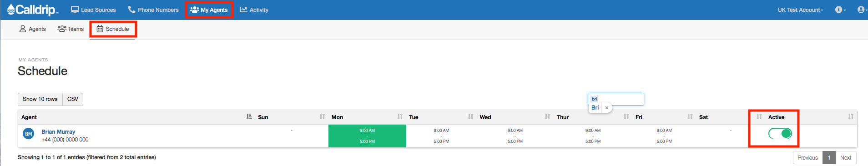This screenshot has height=166, width=868.
Task: Click the search input field
Action: 616,99
